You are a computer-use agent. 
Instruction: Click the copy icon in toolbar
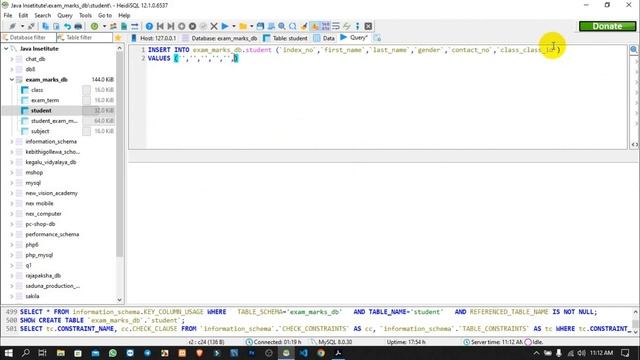click(x=45, y=26)
